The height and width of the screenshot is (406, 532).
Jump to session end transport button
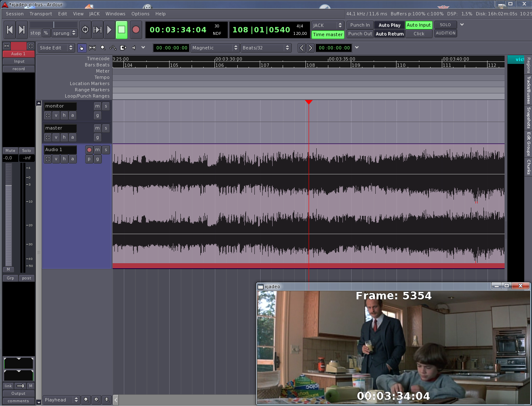tap(22, 30)
